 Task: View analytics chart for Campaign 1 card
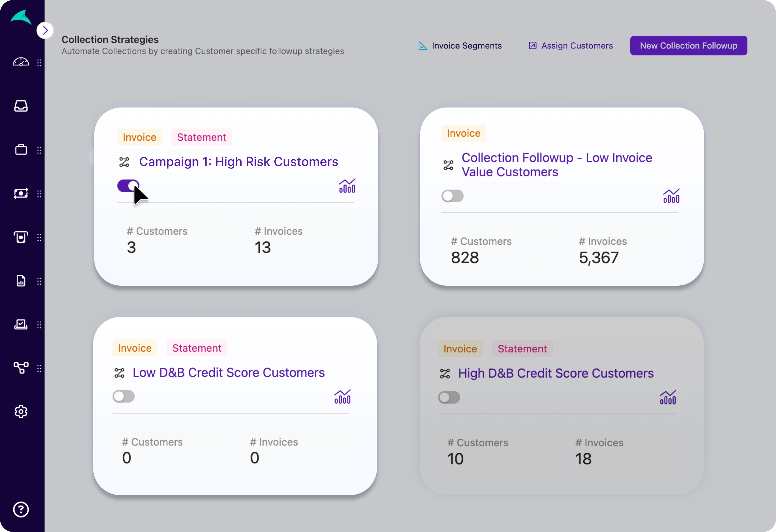[x=347, y=186]
